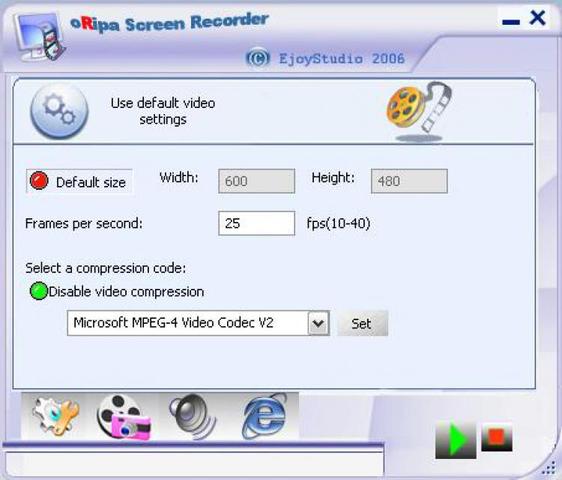Click the Width field showing 600
Viewport: 562px width, 480px height.
[x=257, y=181]
